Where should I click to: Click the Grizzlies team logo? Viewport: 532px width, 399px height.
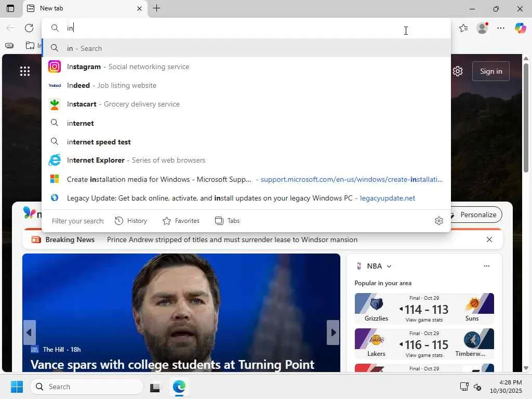pos(376,304)
